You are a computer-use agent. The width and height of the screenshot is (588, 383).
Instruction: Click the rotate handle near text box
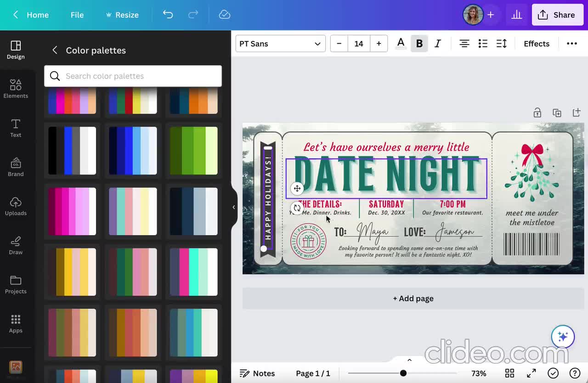(297, 208)
